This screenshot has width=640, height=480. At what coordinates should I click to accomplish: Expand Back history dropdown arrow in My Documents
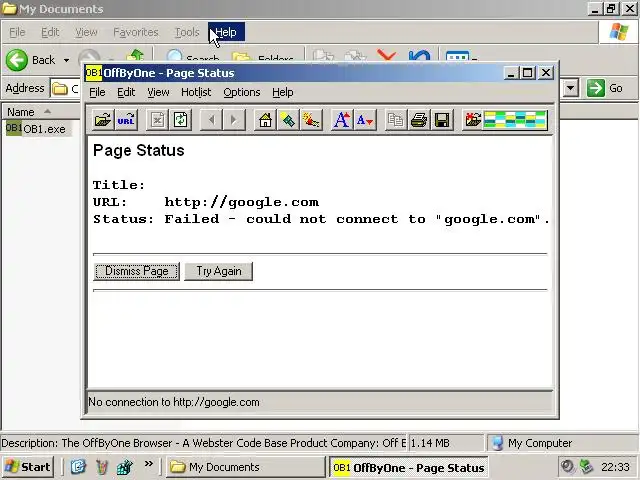66,60
